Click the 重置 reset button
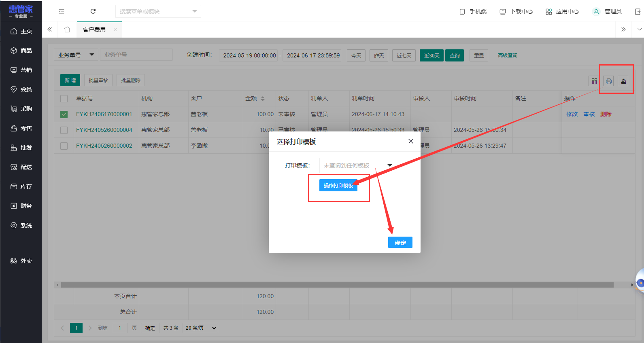The width and height of the screenshot is (644, 343). pyautogui.click(x=479, y=55)
